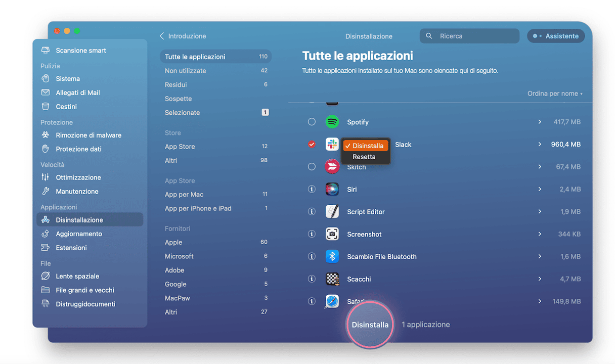Click the Ottimizzazione sliders icon
The width and height of the screenshot is (615, 364).
tap(46, 177)
